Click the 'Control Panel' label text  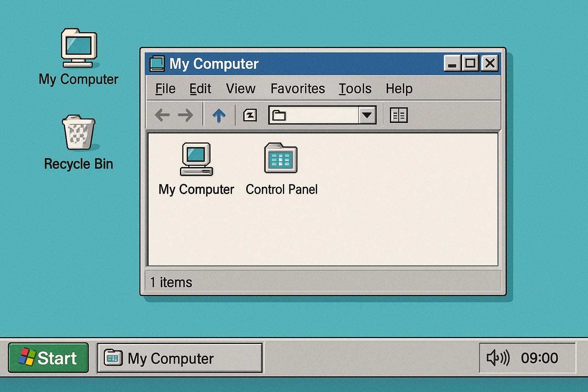coord(281,189)
